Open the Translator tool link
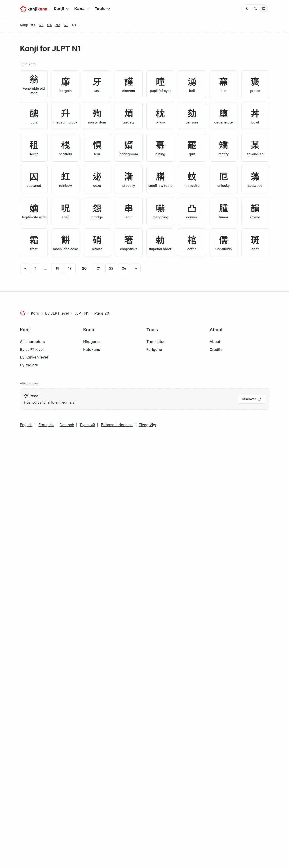This screenshot has width=289, height=868. point(156,342)
